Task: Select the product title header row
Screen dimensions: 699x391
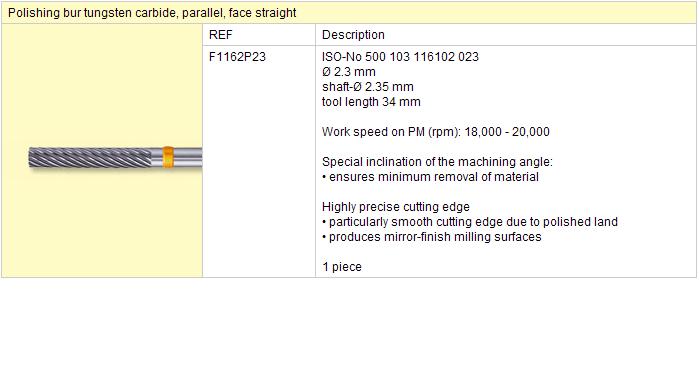Action: point(349,12)
